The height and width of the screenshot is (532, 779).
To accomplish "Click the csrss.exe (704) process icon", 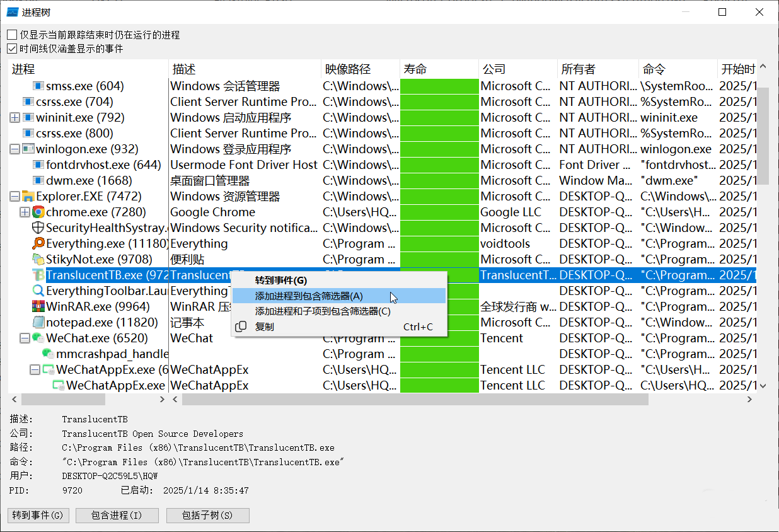I will pyautogui.click(x=28, y=101).
